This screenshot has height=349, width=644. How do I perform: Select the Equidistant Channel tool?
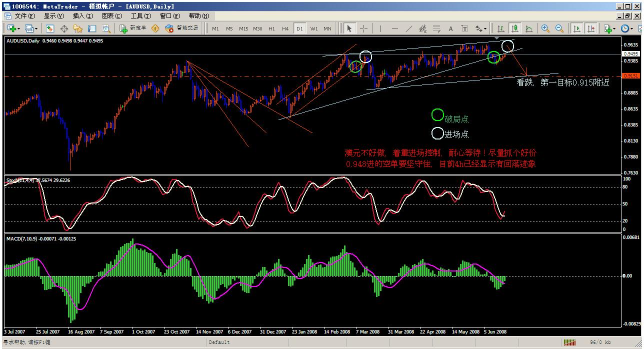coord(422,28)
